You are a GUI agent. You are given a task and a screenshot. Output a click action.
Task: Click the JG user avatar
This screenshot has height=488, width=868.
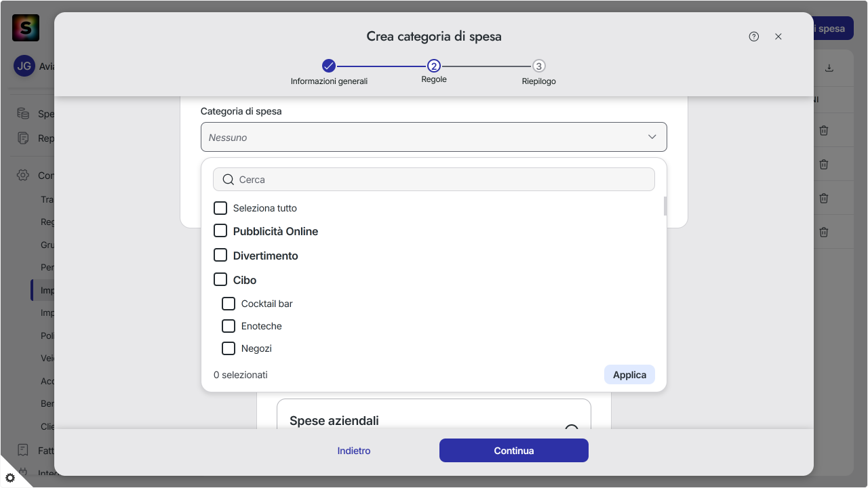[24, 66]
